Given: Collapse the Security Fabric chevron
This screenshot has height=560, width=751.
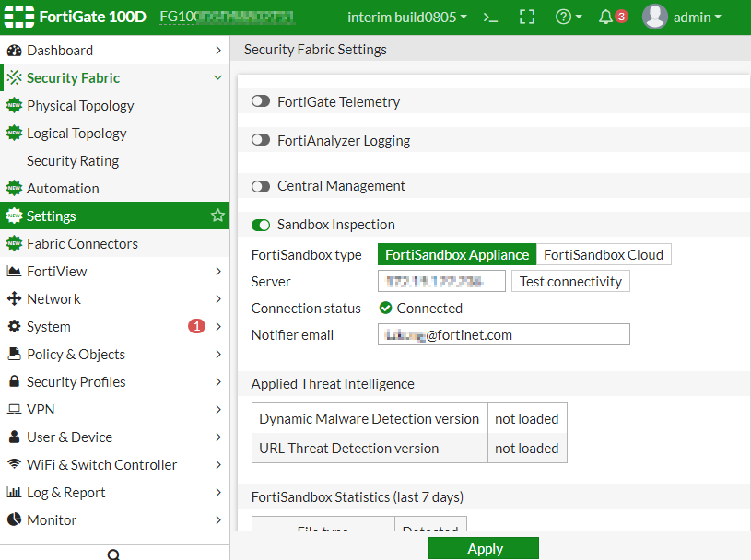Looking at the screenshot, I should point(217,77).
